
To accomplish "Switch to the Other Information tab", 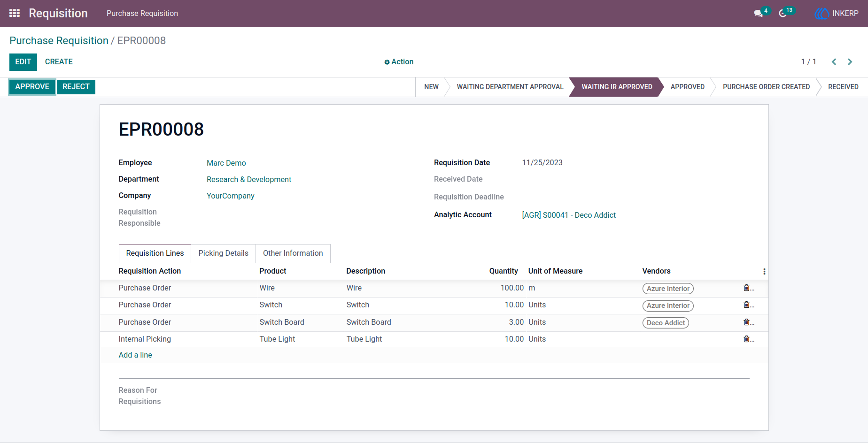I will 293,253.
